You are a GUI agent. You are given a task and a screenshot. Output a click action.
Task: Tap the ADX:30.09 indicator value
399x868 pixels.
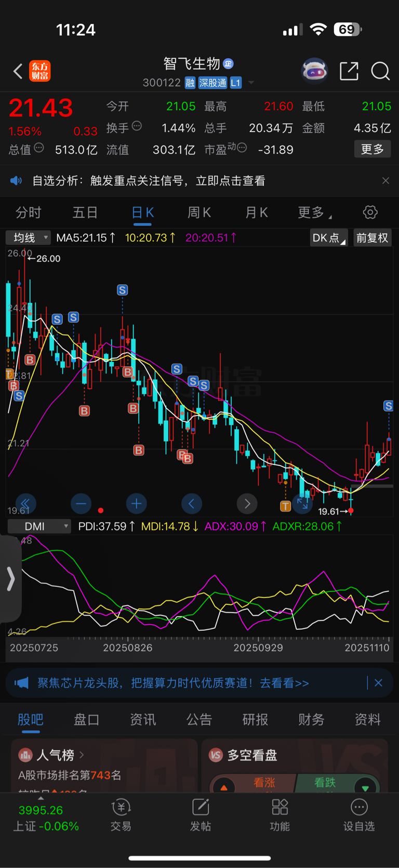click(235, 526)
